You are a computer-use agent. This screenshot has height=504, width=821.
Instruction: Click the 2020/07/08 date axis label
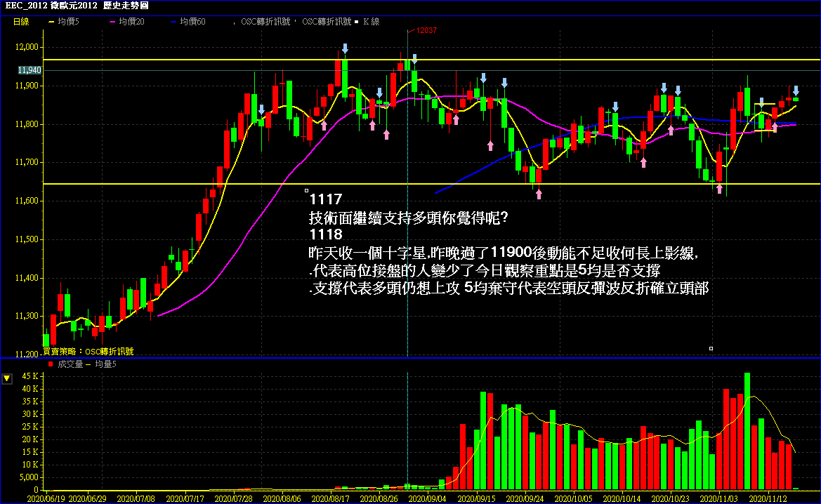[x=136, y=499]
